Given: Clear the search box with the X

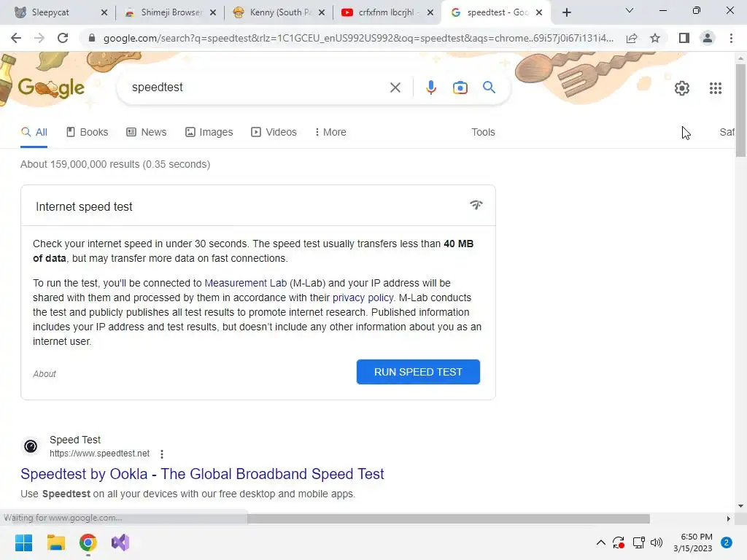Looking at the screenshot, I should [x=395, y=87].
